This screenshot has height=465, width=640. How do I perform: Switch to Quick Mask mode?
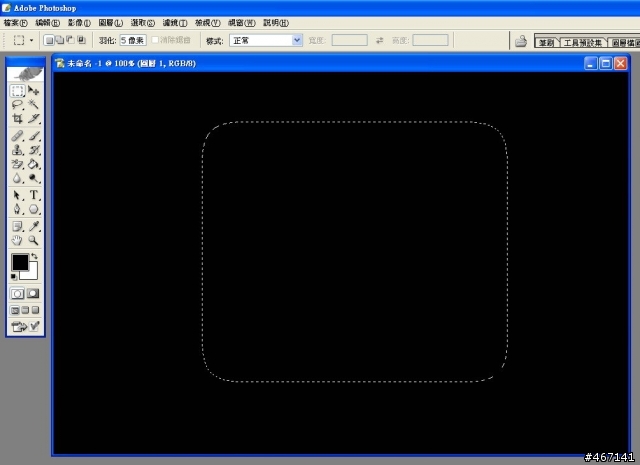pos(33,294)
